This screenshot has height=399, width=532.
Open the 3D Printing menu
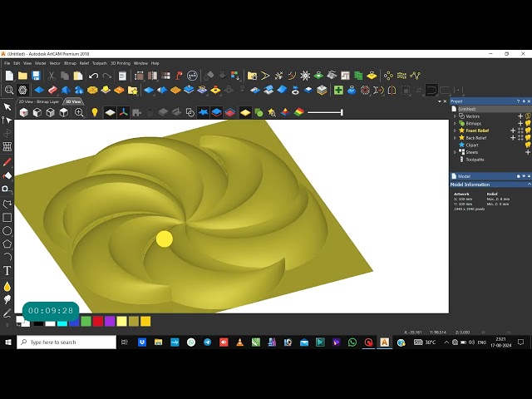click(x=121, y=63)
